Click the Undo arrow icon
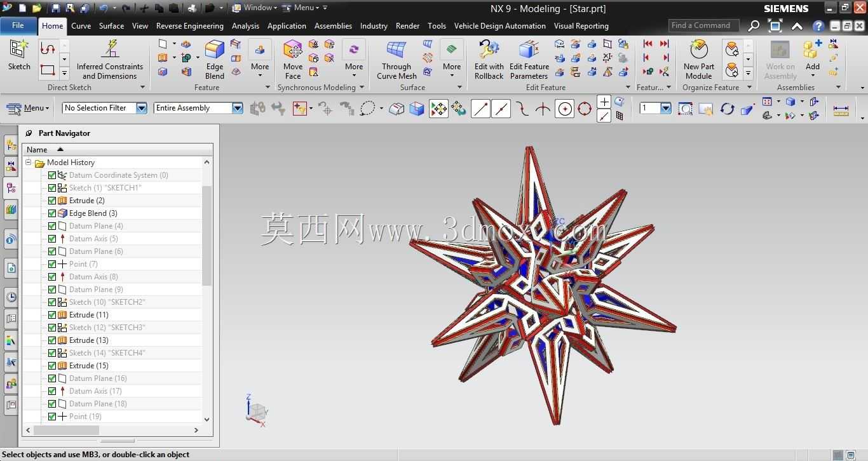 pyautogui.click(x=104, y=8)
